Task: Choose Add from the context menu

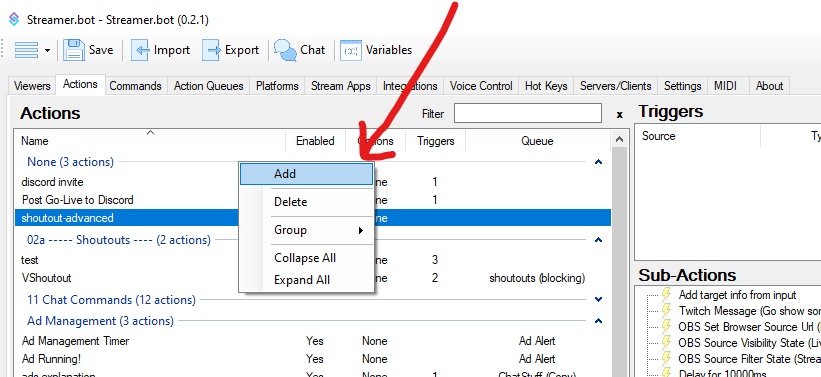Action: tap(306, 174)
